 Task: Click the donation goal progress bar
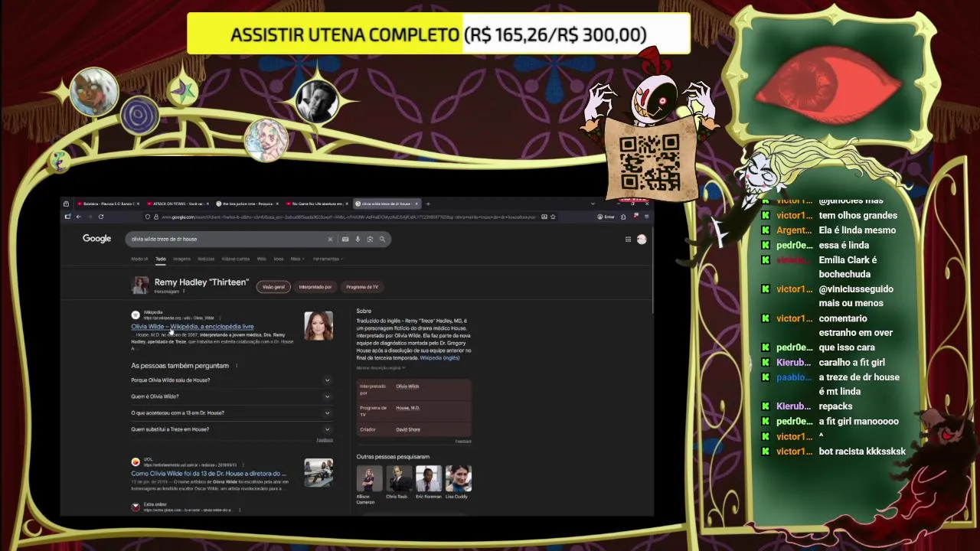(439, 34)
